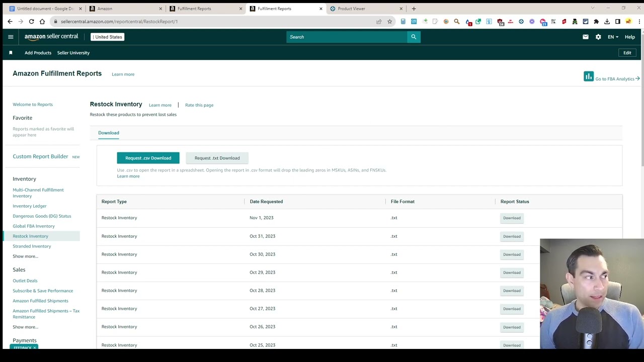Click the share page icon in address bar
Viewport: 644px width, 362px height.
[x=379, y=22]
